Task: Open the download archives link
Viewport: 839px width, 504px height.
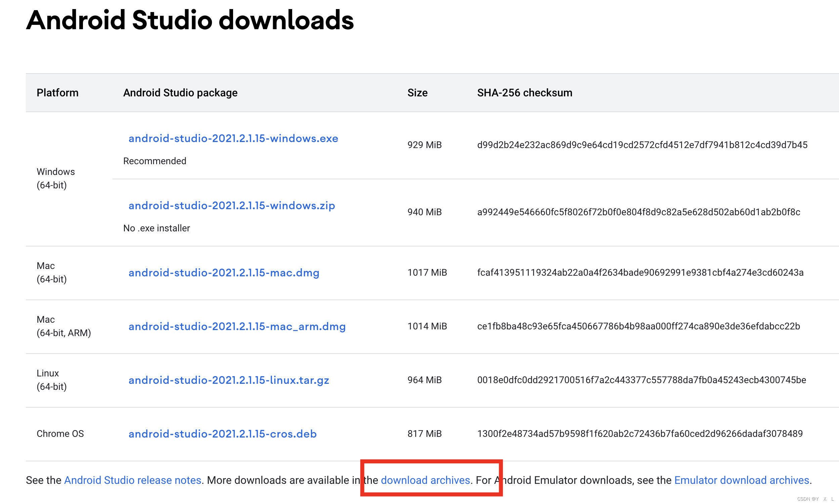Action: tap(425, 480)
